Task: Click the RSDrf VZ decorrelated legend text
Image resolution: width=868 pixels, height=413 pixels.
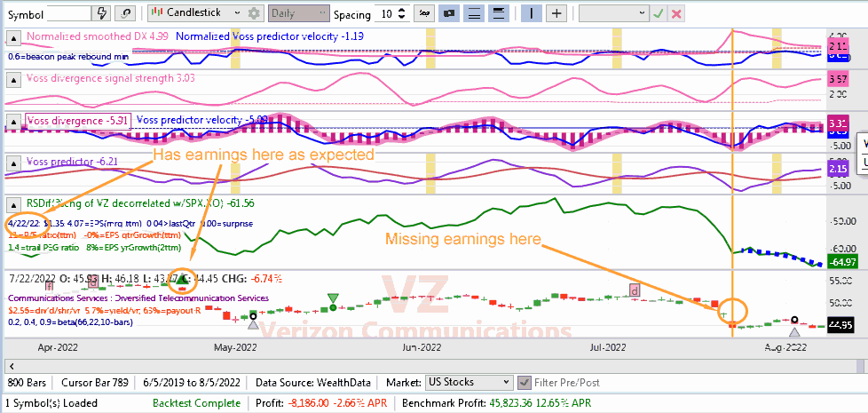Action: [140, 203]
